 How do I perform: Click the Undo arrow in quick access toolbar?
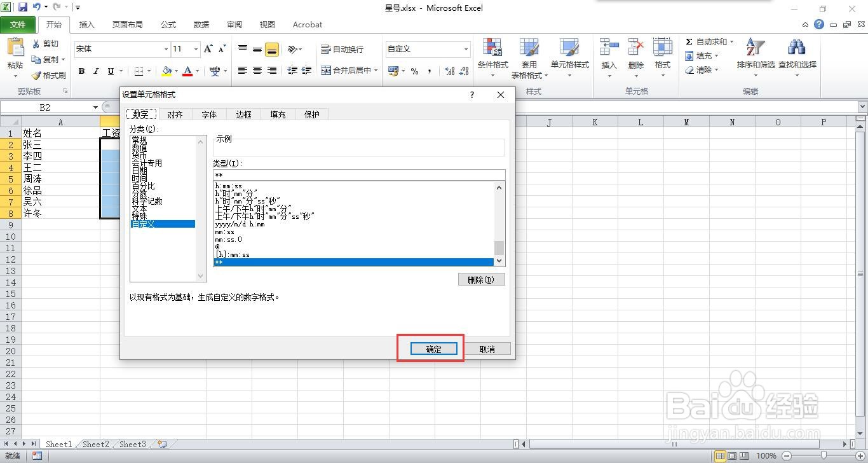point(37,8)
